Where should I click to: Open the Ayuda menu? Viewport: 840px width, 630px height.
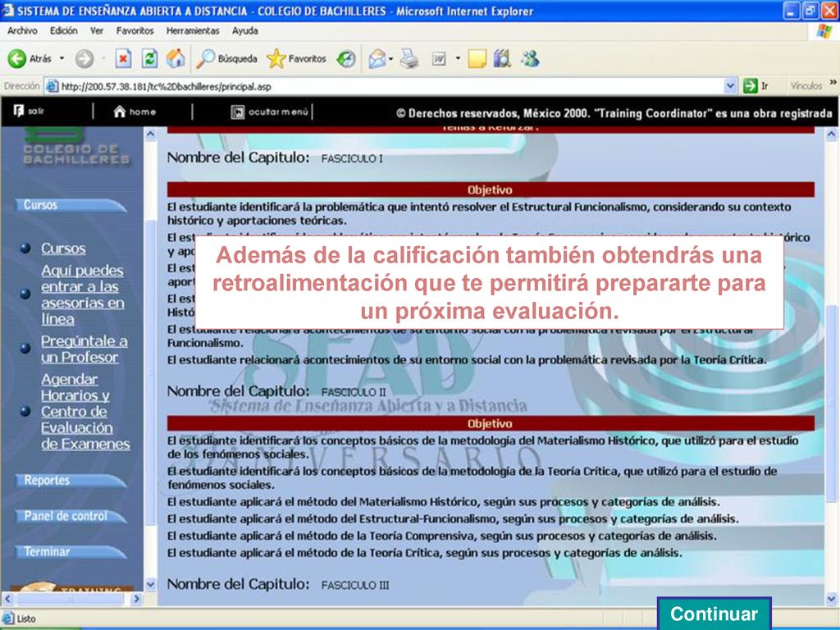pos(244,31)
